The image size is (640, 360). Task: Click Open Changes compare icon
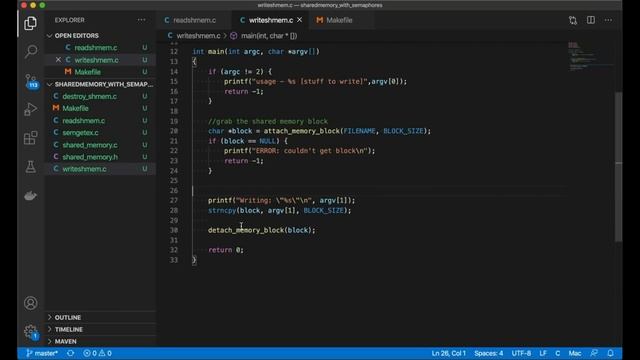point(573,20)
